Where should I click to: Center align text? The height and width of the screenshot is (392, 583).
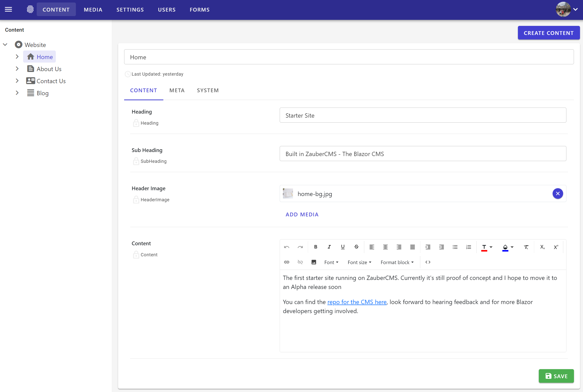pos(385,247)
